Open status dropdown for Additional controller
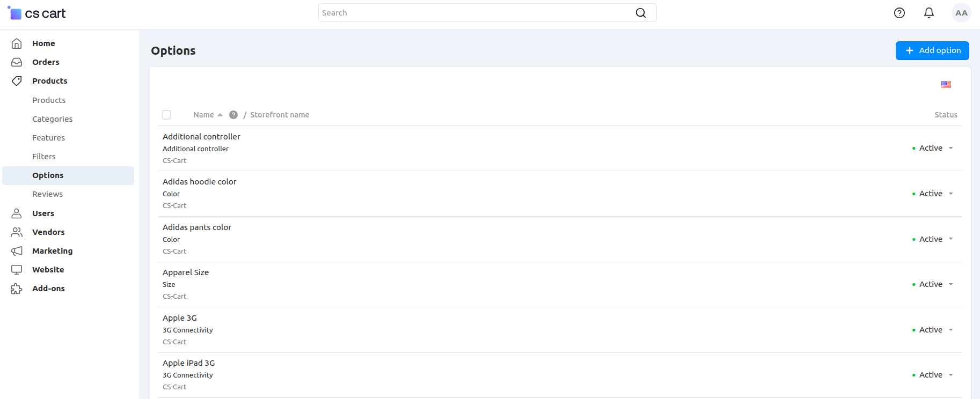Screen dimensions: 980x399 (x=933, y=148)
